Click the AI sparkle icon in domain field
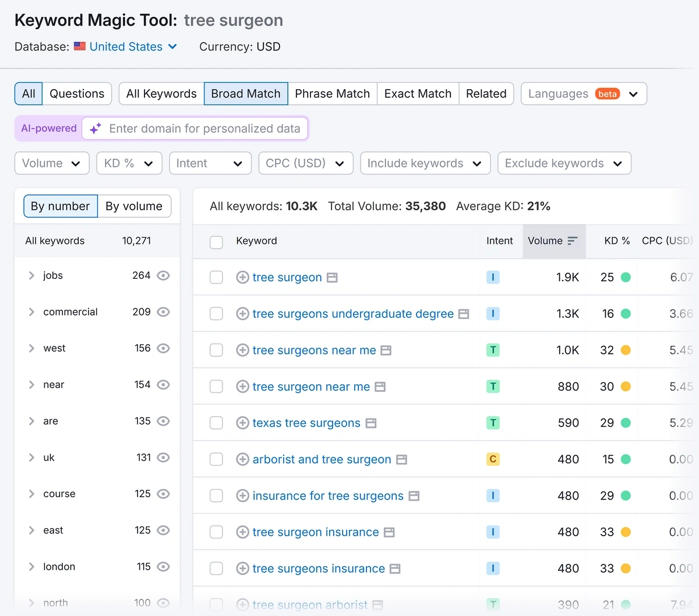Screen dimensions: 699x616 (x=96, y=129)
